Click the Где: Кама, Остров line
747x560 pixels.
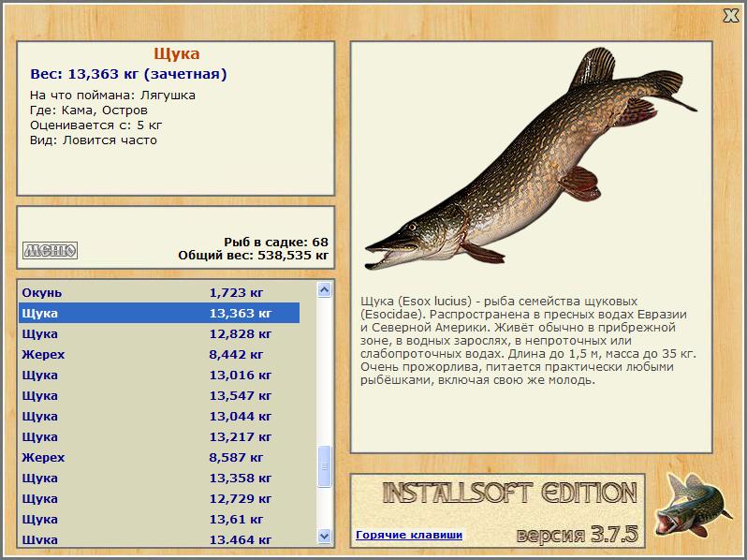(x=89, y=111)
